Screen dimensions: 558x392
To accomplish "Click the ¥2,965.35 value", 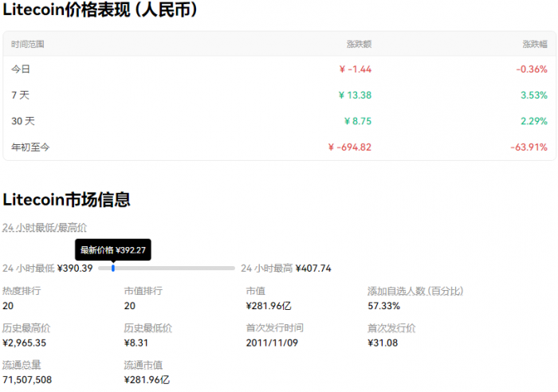I will [x=25, y=343].
